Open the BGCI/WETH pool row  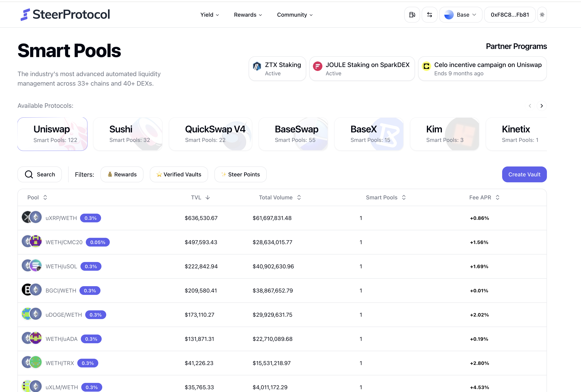point(282,291)
